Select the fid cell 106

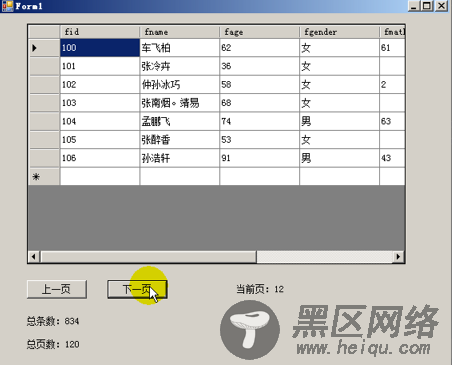tap(100, 158)
